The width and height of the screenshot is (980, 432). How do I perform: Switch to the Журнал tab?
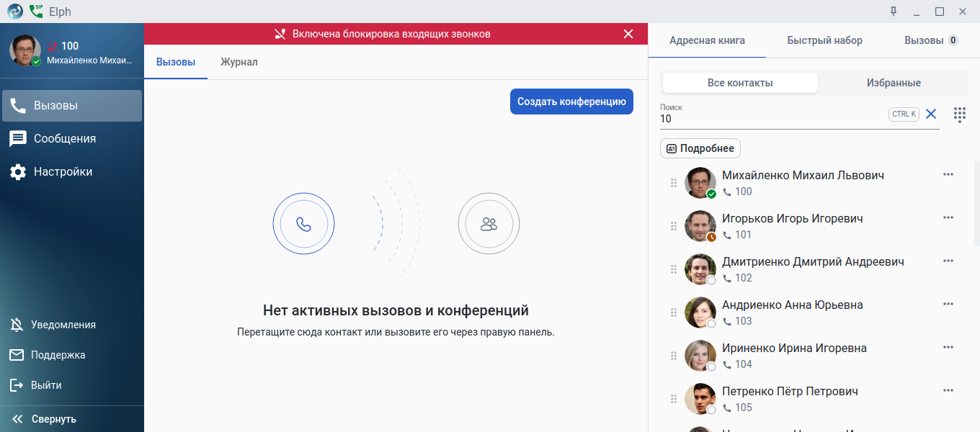239,62
